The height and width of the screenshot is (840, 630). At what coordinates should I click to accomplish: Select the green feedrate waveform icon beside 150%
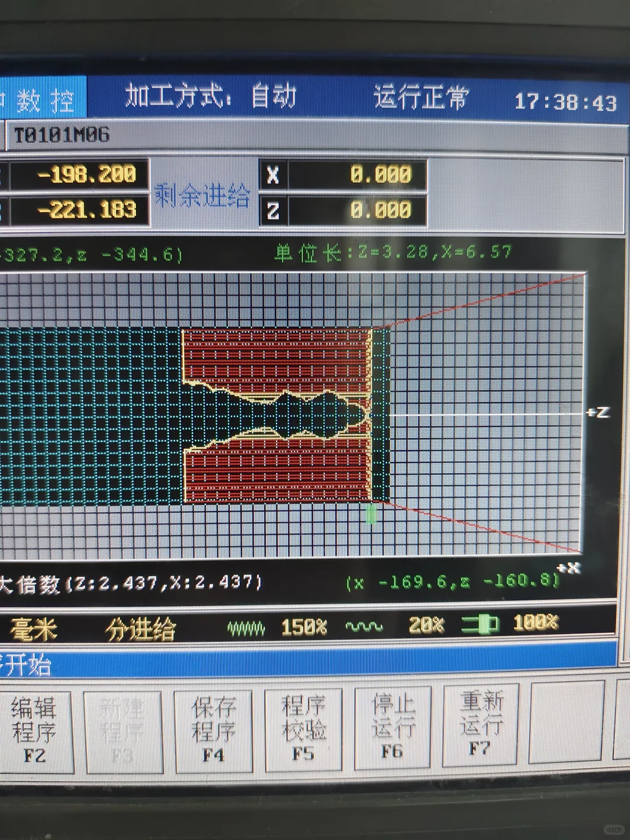point(246,626)
